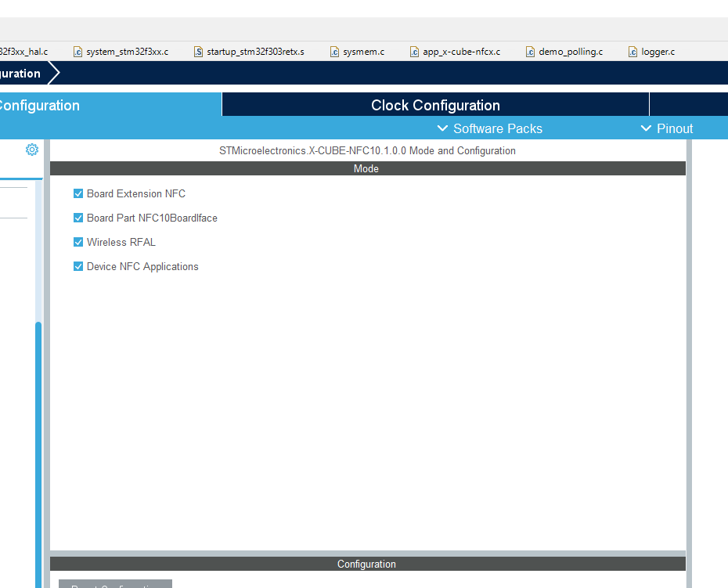Toggle the Wireless RFAL checkbox
The image size is (728, 588).
click(x=78, y=241)
